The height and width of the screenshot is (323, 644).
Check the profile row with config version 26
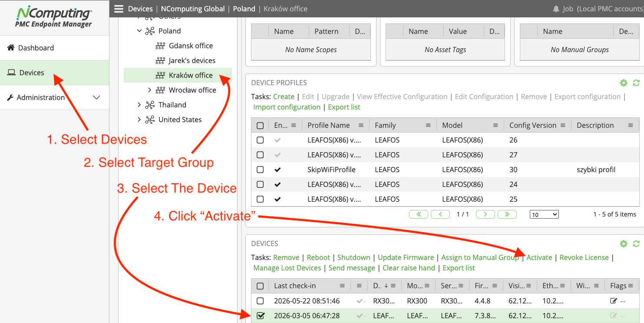tap(260, 140)
